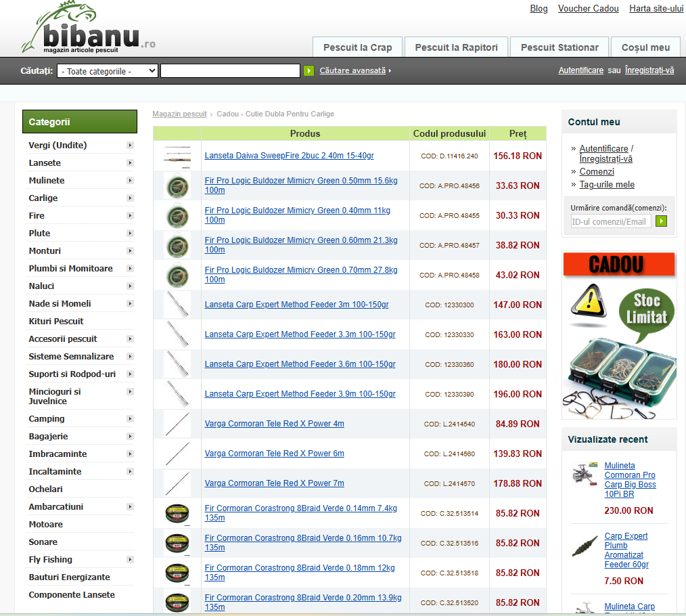Open Carp Expert Plumb Aromatizat Feeder link
Viewport: 686px width, 616px height.
[x=626, y=550]
